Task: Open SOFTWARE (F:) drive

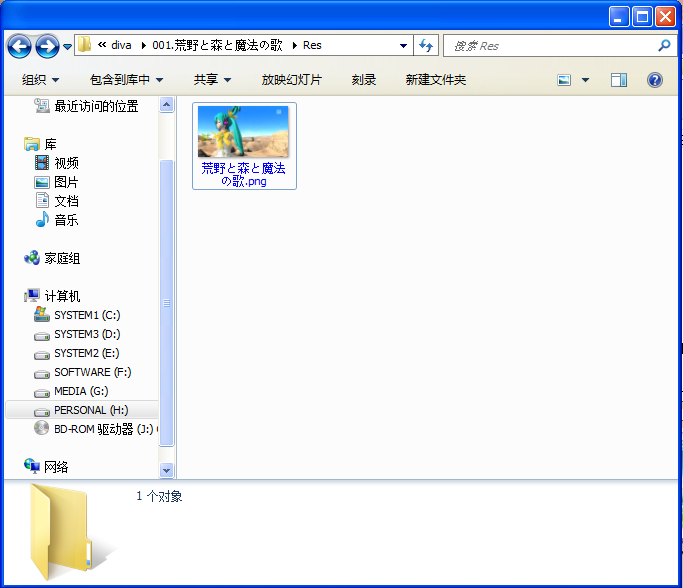Action: click(x=93, y=372)
